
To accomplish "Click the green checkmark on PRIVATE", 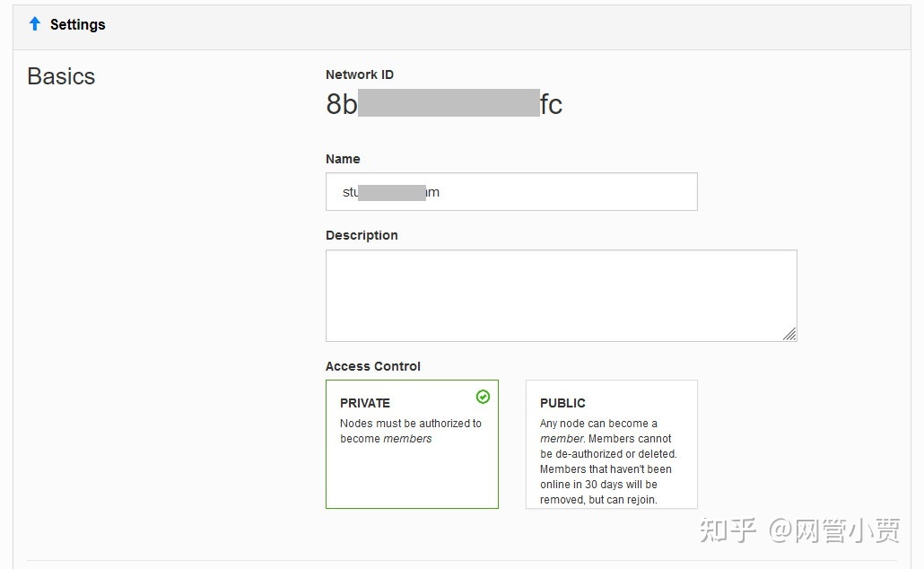I will (483, 397).
